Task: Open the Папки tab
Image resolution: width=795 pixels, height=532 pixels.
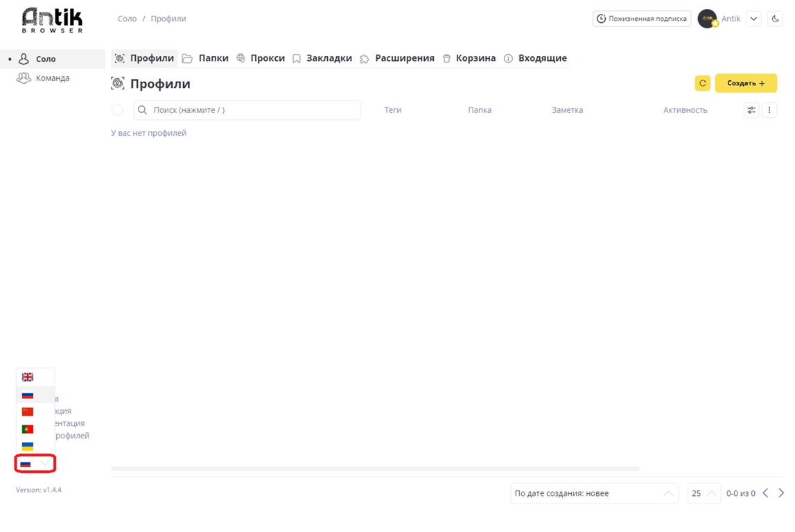Action: tap(205, 58)
